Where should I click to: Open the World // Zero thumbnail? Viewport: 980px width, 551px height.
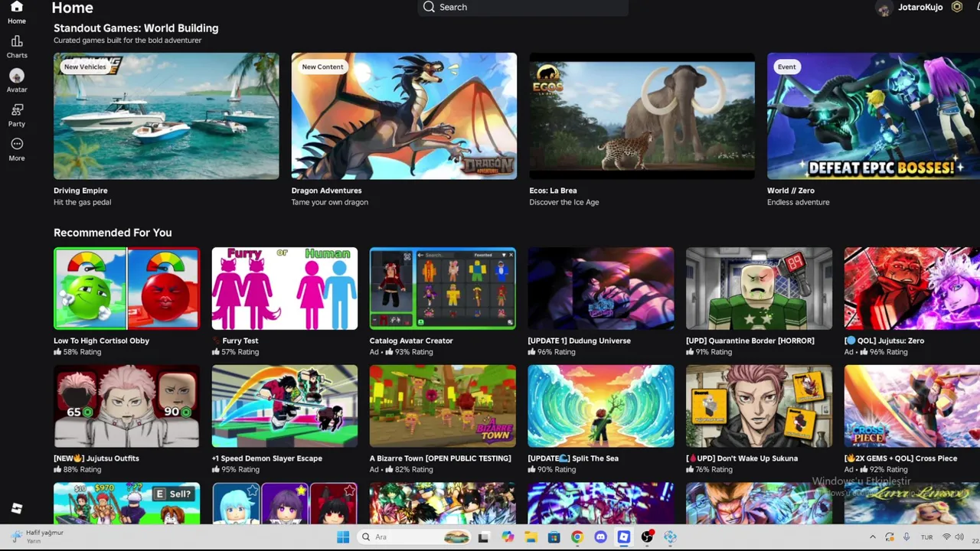874,116
